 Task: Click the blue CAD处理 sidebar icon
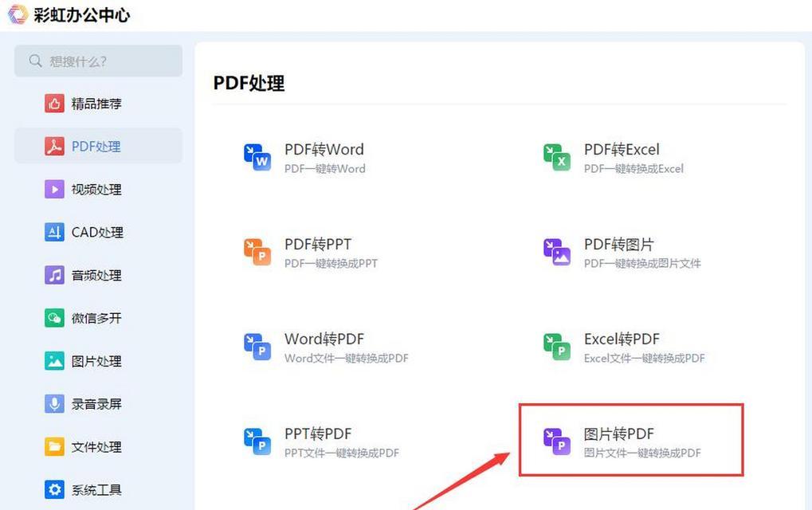[54, 232]
